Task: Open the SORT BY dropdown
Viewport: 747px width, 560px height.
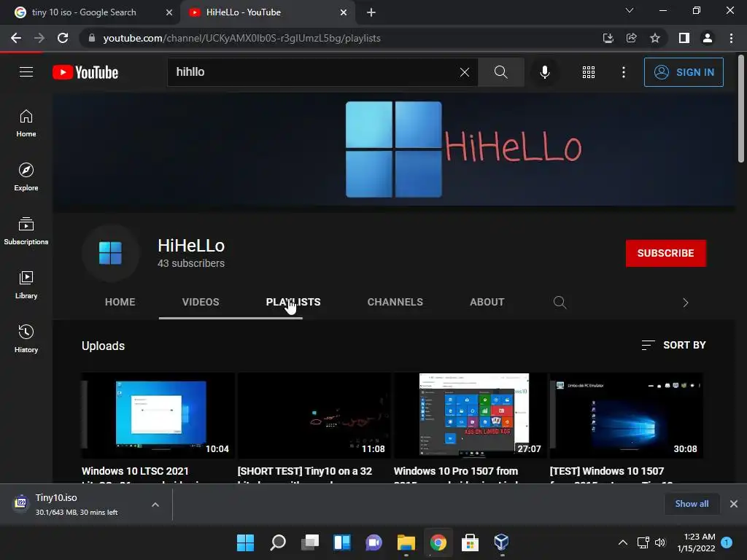Action: click(673, 345)
